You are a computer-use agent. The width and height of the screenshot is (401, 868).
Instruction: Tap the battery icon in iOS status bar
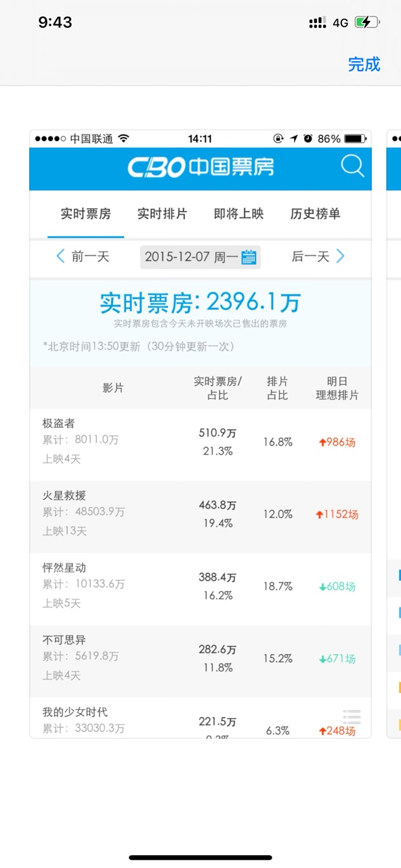[x=366, y=22]
